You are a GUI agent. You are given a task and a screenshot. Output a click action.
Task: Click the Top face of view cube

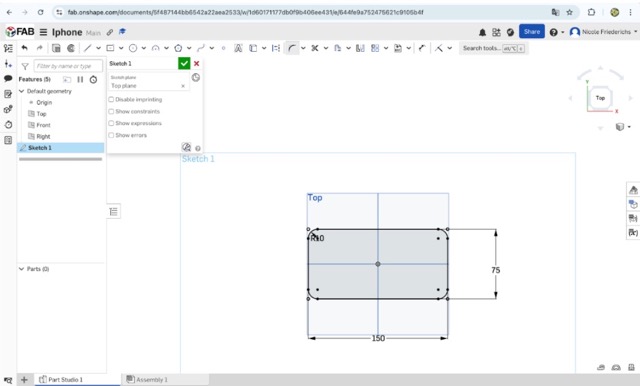[600, 98]
